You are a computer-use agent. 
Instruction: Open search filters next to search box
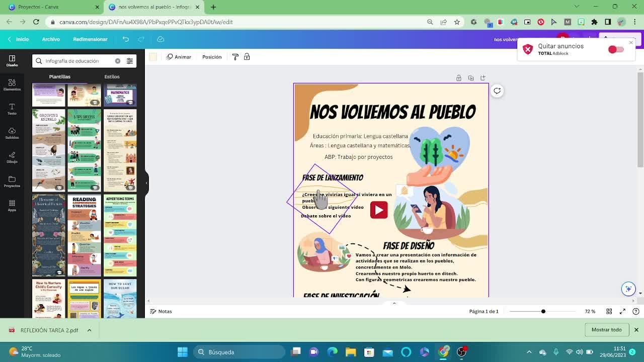click(x=130, y=61)
